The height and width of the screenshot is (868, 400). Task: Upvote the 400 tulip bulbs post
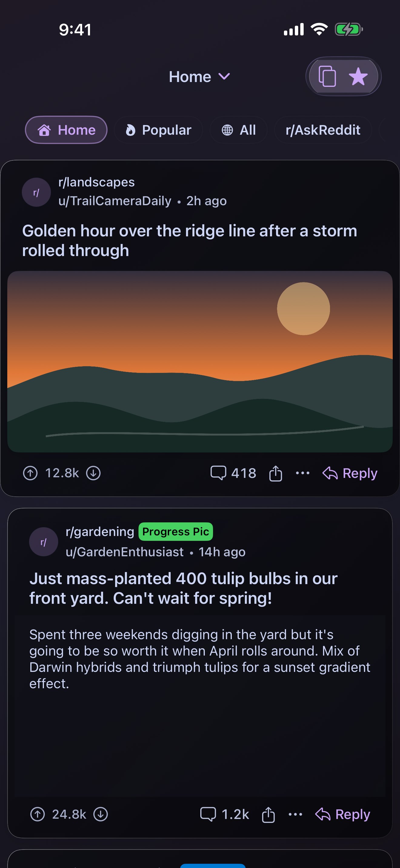pos(38,814)
